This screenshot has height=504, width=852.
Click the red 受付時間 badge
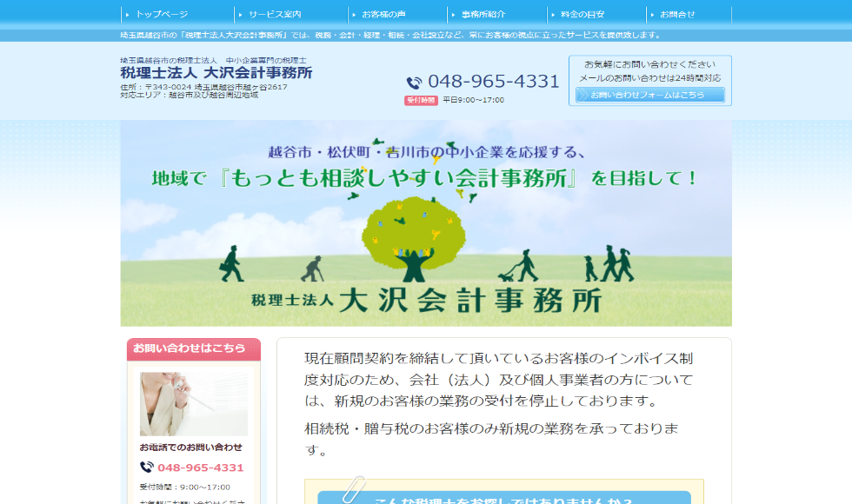click(x=421, y=100)
